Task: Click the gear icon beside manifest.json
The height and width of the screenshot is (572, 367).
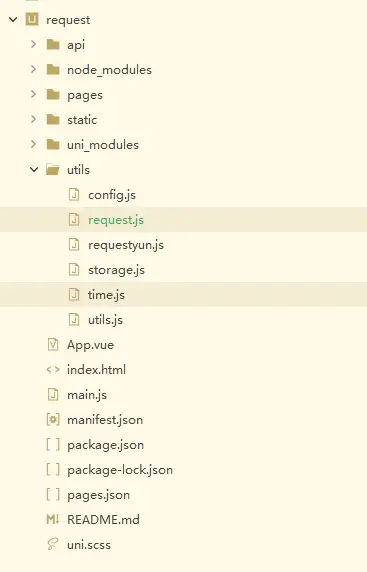Action: pyautogui.click(x=53, y=420)
